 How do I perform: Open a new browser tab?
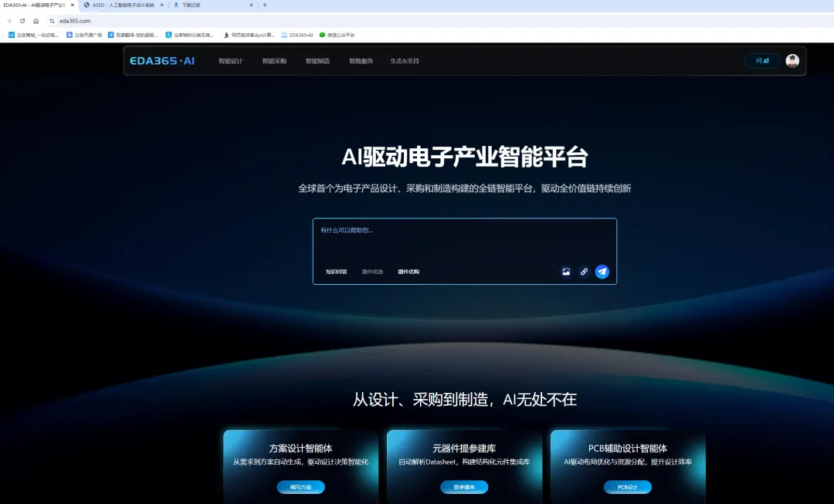(x=265, y=5)
